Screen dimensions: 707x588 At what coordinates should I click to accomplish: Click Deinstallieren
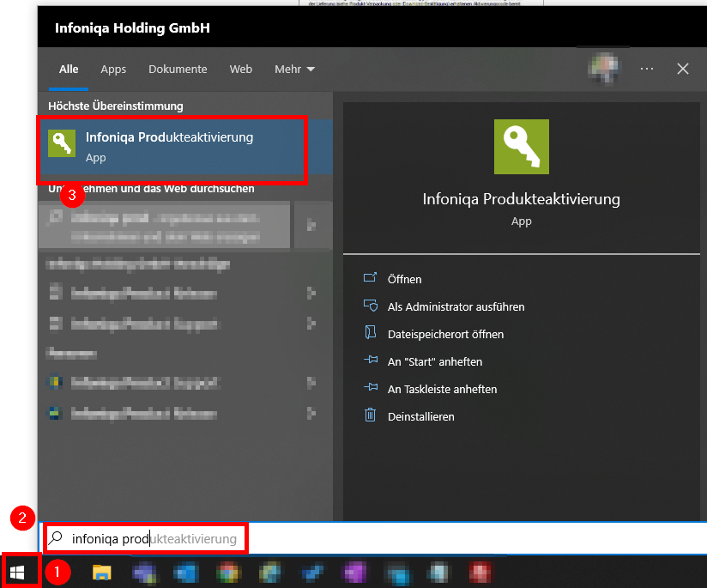coord(420,417)
